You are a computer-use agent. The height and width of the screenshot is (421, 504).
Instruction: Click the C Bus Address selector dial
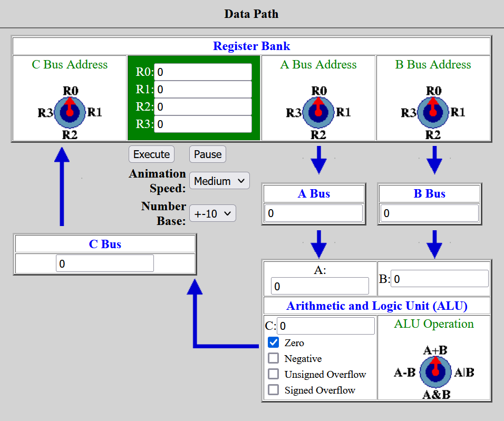pos(70,112)
